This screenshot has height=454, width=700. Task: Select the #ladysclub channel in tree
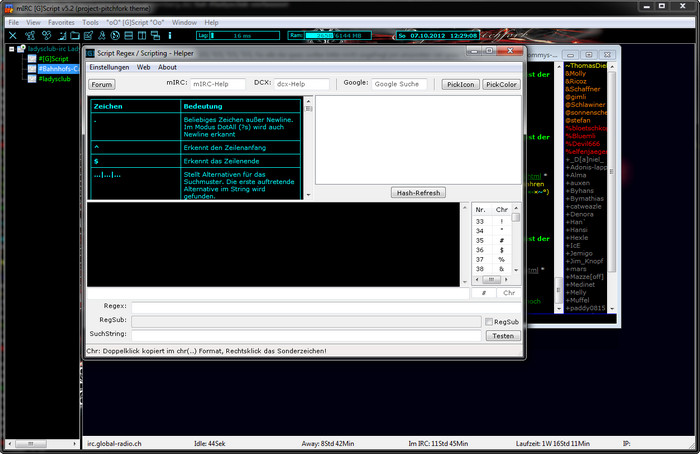tap(54, 79)
